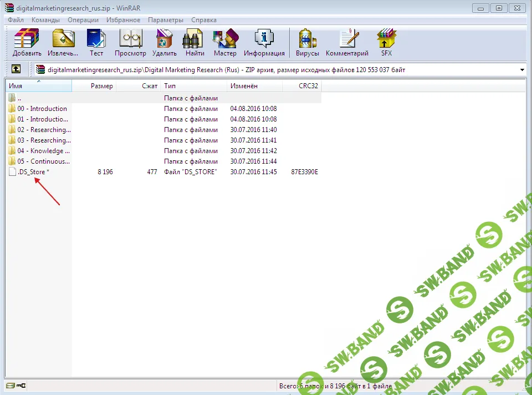Go up one folder level button
The width and height of the screenshot is (532, 395).
click(x=16, y=69)
